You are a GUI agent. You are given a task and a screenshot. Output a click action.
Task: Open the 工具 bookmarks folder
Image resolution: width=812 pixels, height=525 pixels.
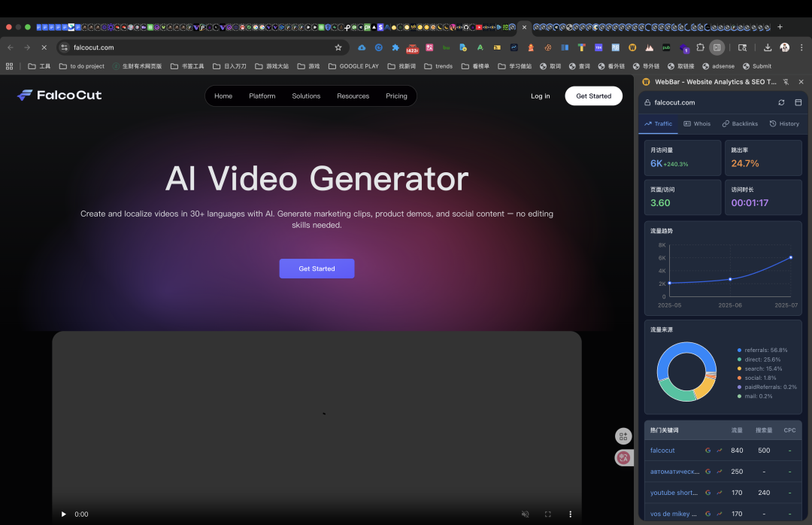[x=39, y=66]
